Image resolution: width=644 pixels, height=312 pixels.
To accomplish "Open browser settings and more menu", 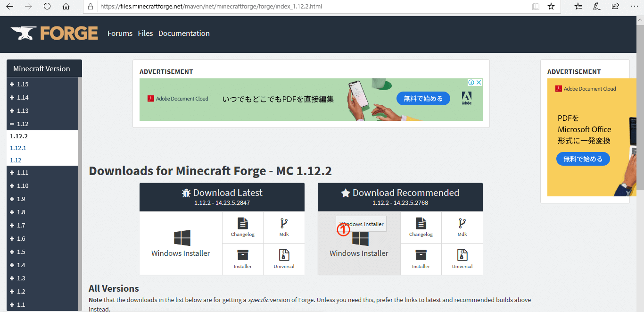I will 634,7.
